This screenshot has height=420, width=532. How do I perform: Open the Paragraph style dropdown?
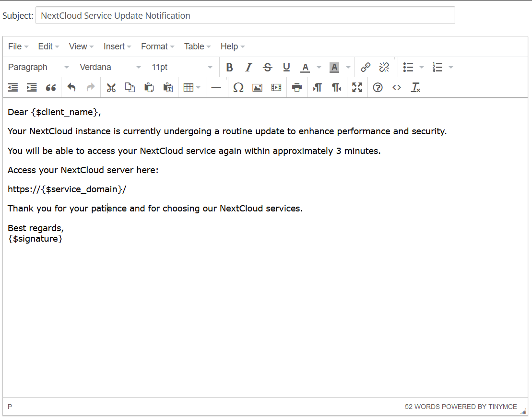pyautogui.click(x=38, y=67)
